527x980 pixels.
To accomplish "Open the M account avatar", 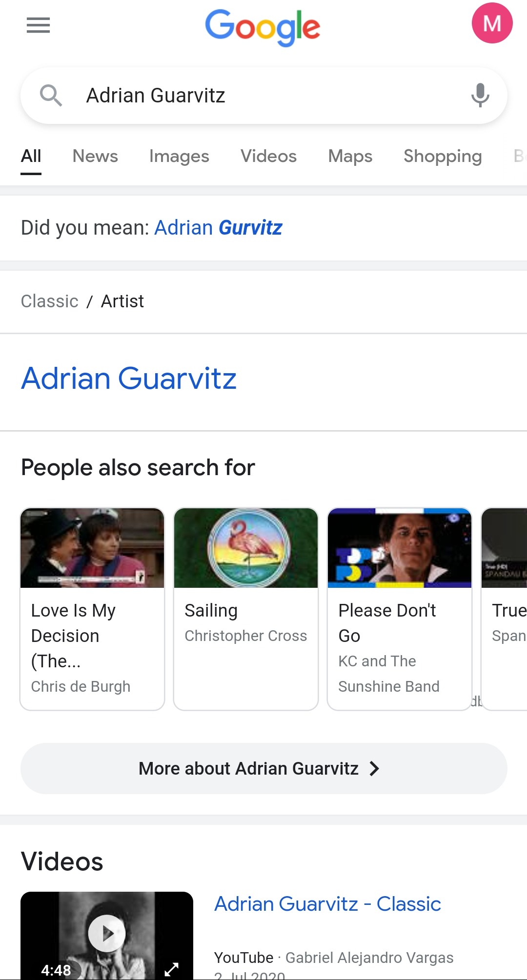I will (492, 23).
